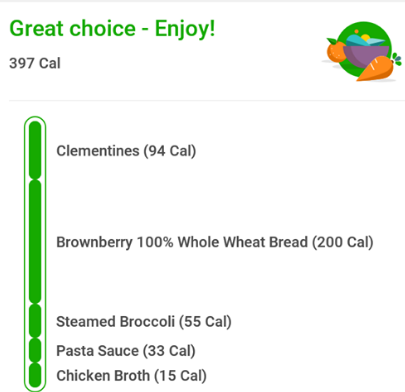Click the purple bowl in the illustration
The image size is (405, 392).
[x=366, y=56]
